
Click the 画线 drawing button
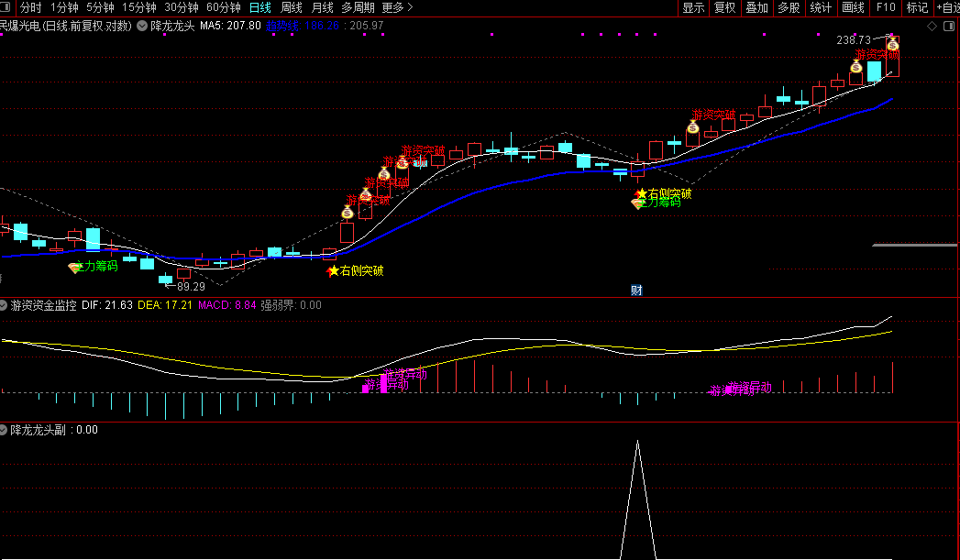[x=853, y=7]
